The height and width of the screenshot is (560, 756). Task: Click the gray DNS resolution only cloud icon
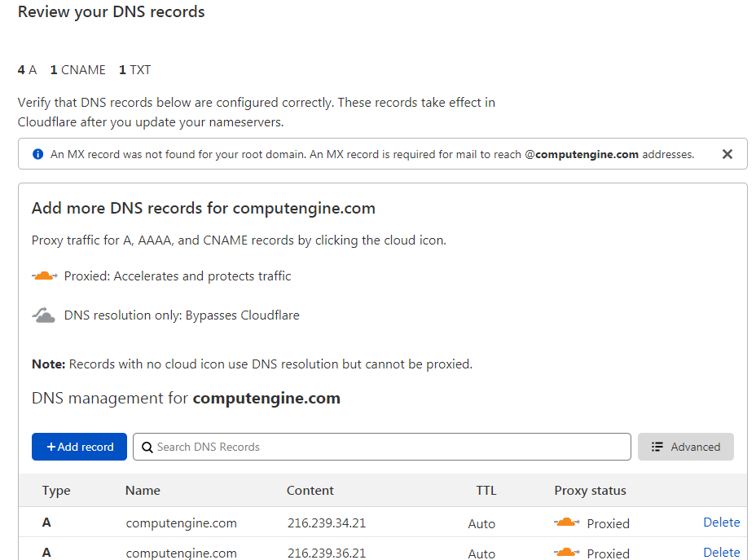pyautogui.click(x=44, y=315)
